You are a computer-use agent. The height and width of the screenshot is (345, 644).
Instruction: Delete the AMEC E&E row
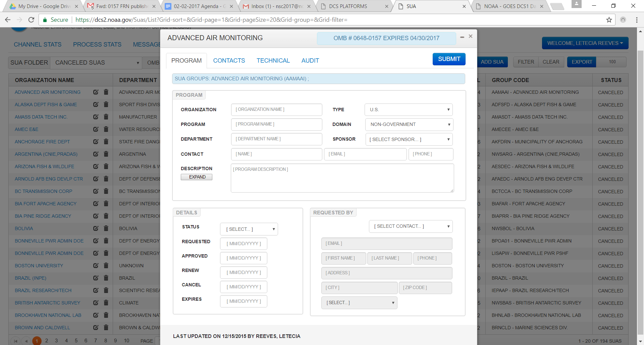[x=106, y=129]
